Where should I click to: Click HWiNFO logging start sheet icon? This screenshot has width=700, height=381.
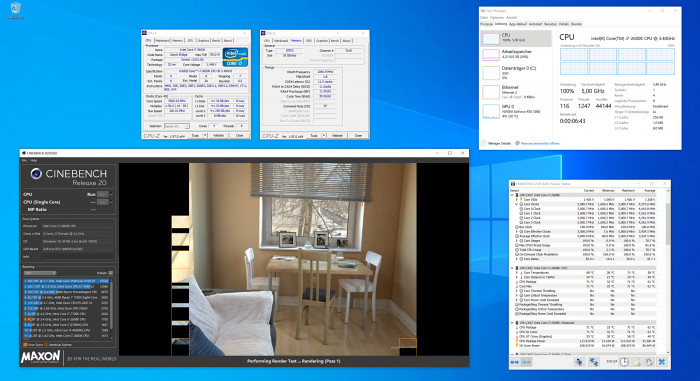click(637, 362)
